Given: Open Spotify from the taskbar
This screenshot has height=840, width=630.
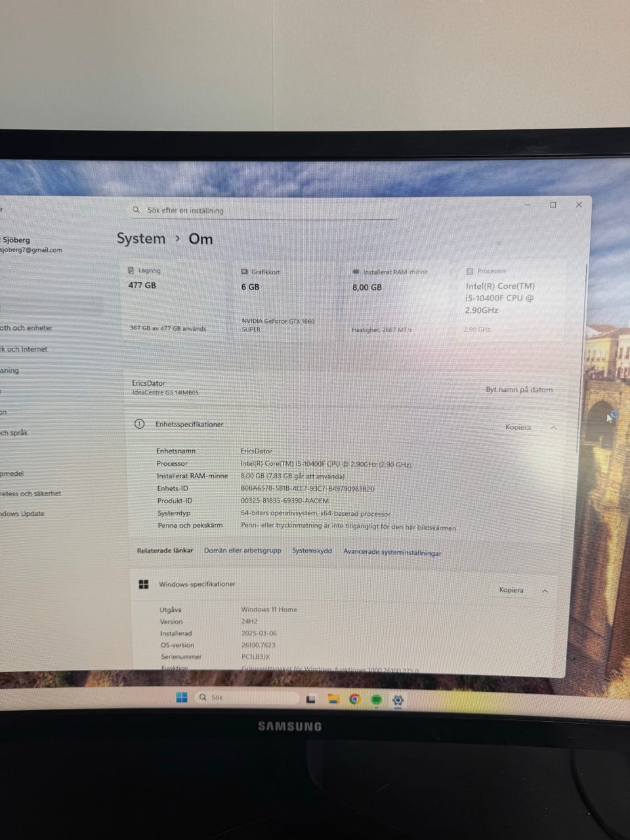Looking at the screenshot, I should [376, 700].
